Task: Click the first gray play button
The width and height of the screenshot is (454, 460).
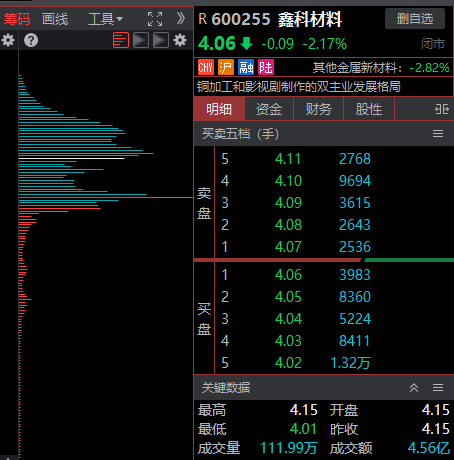Action: click(141, 40)
